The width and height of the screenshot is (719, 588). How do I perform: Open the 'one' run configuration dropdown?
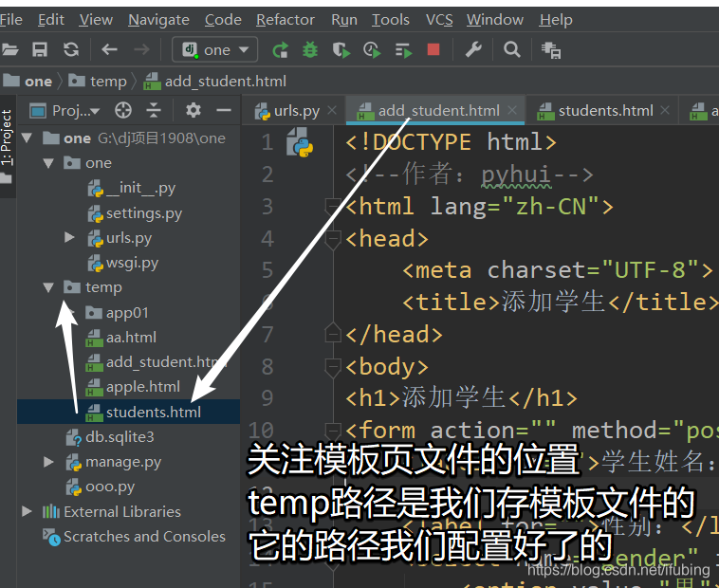(214, 49)
